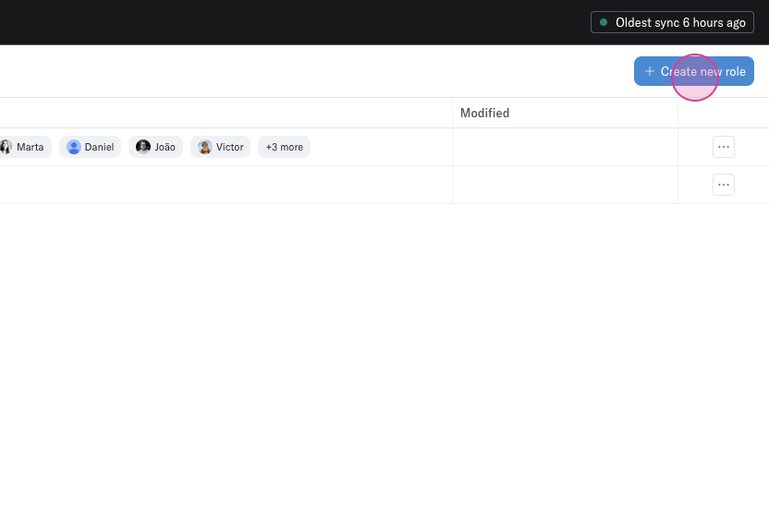
Task: Open the actions menu for Marta's row
Action: [x=724, y=147]
